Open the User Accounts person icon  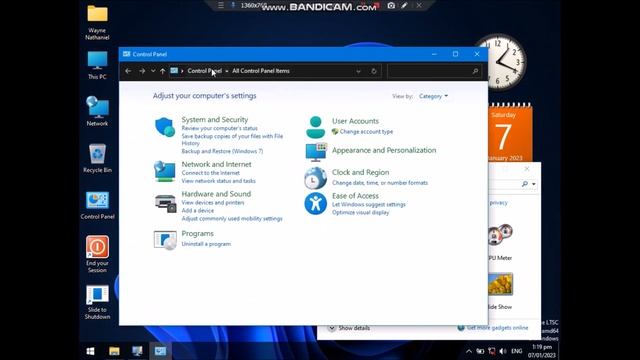316,127
